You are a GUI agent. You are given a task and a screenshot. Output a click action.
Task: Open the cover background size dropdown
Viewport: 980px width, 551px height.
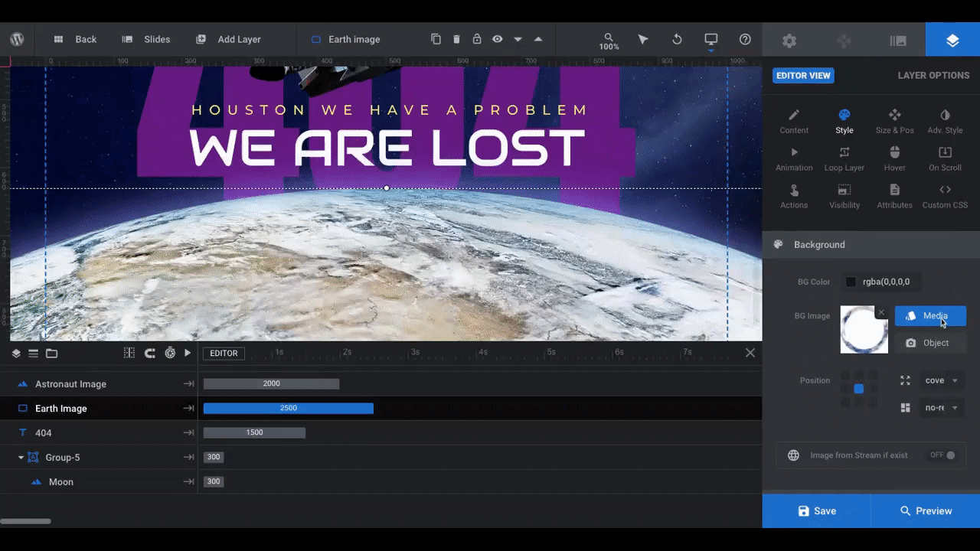pyautogui.click(x=942, y=380)
